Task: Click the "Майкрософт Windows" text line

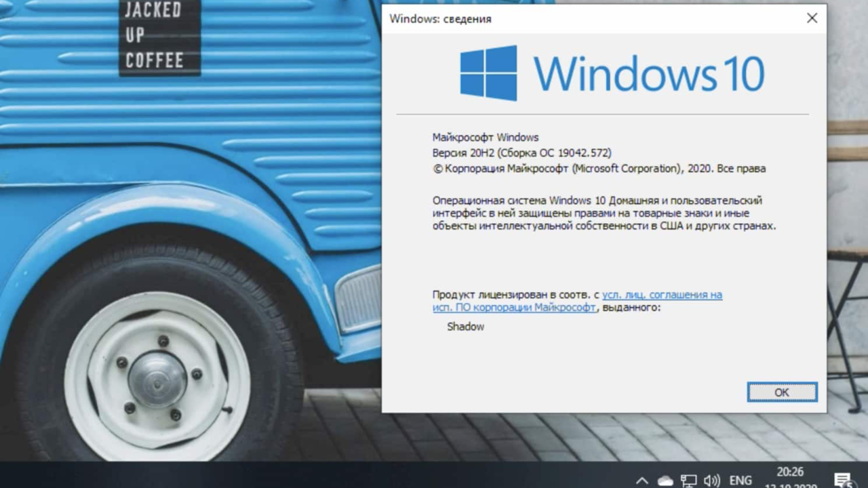Action: 486,138
